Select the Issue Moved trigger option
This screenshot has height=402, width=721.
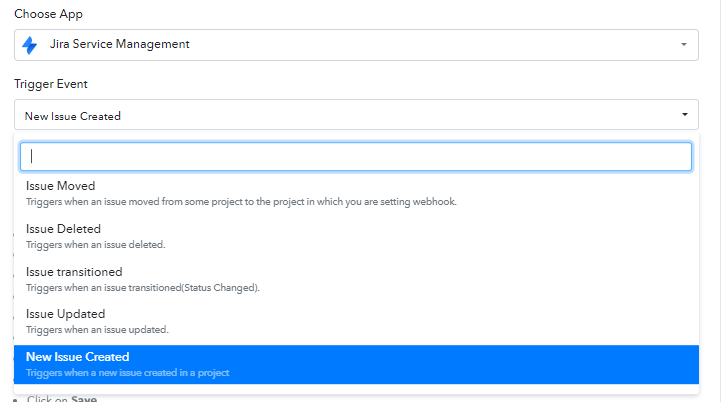point(356,194)
